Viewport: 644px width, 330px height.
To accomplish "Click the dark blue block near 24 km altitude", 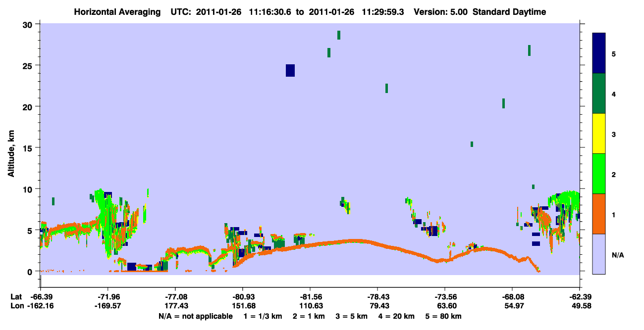I will click(290, 70).
